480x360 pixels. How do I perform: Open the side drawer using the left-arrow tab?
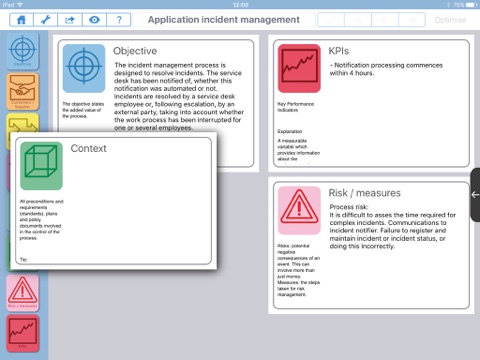[x=475, y=195]
